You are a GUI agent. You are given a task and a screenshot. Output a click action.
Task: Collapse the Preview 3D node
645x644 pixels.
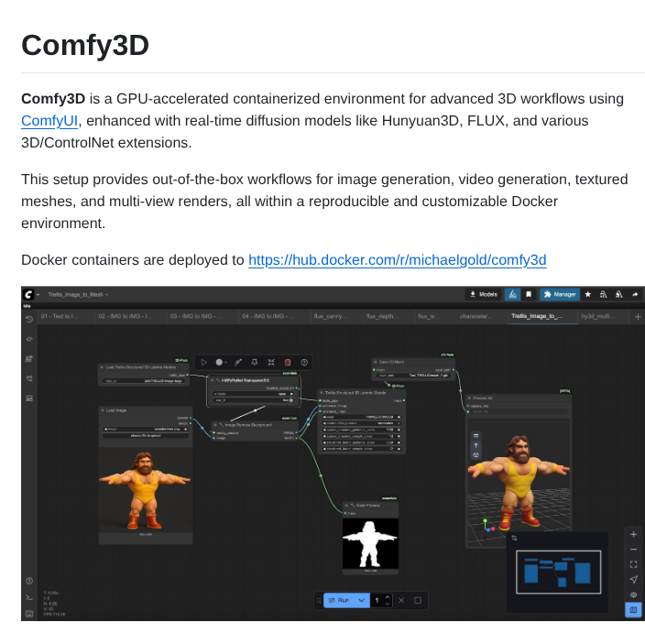(469, 398)
